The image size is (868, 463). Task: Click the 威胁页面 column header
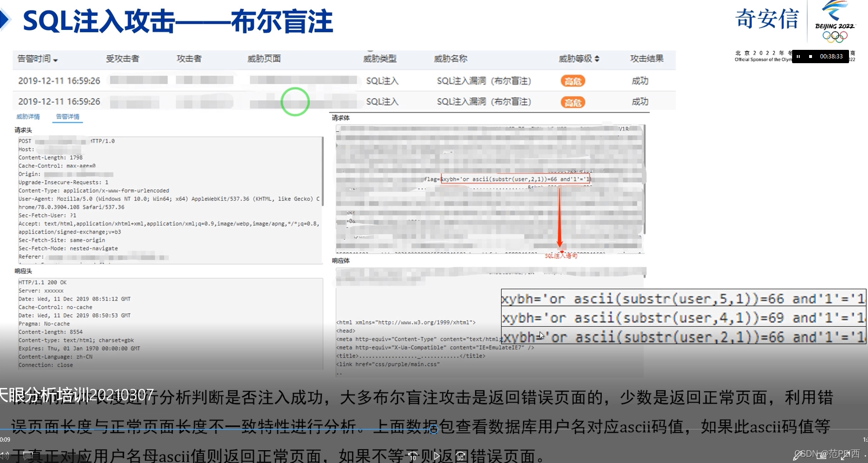[264, 59]
